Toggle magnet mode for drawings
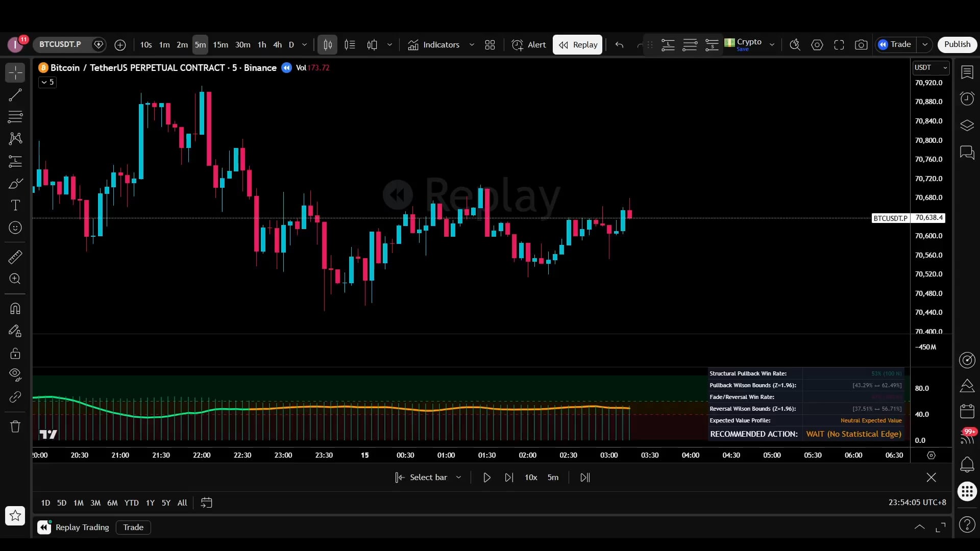This screenshot has width=980, height=551. point(15,309)
